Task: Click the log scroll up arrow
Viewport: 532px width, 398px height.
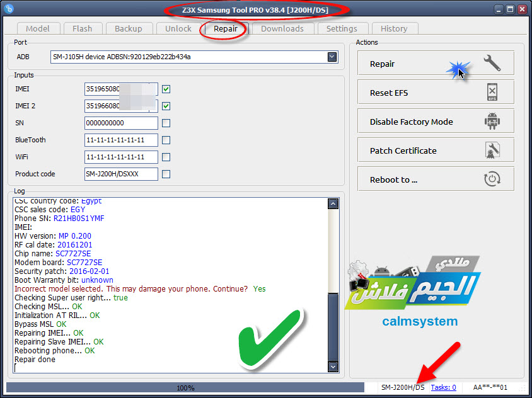Action: (333, 204)
